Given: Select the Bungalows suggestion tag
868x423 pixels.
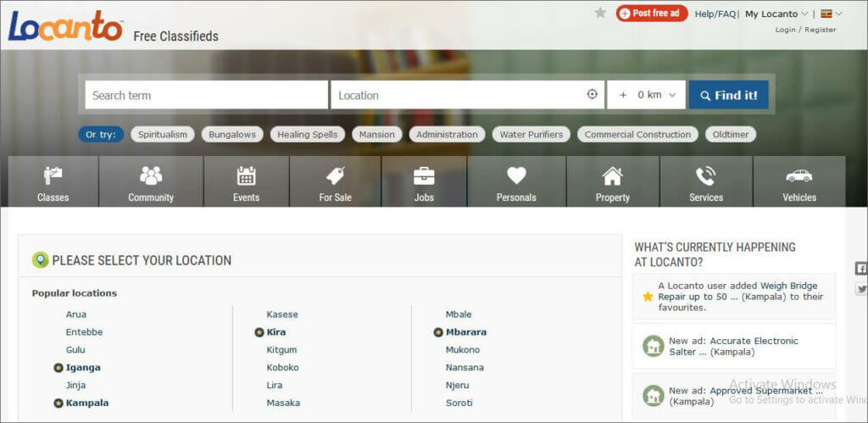Looking at the screenshot, I should pyautogui.click(x=232, y=135).
